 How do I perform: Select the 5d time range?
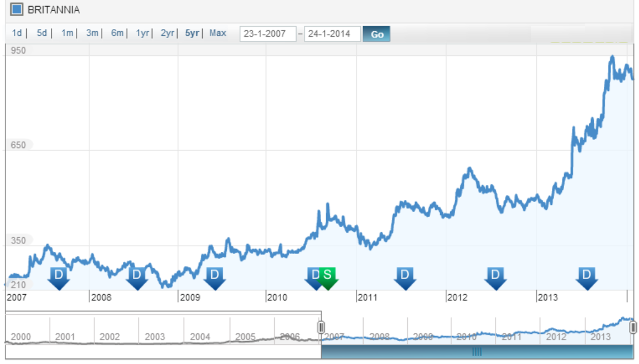pos(42,33)
